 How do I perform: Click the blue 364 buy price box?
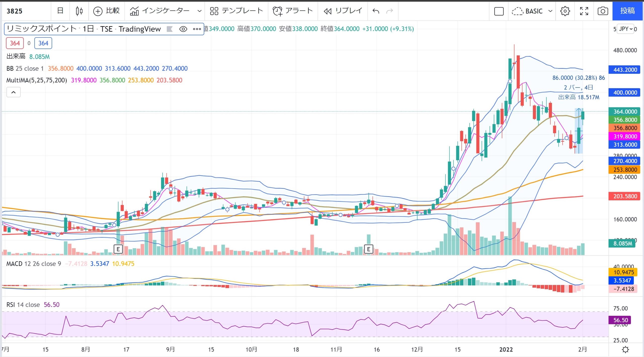click(43, 43)
